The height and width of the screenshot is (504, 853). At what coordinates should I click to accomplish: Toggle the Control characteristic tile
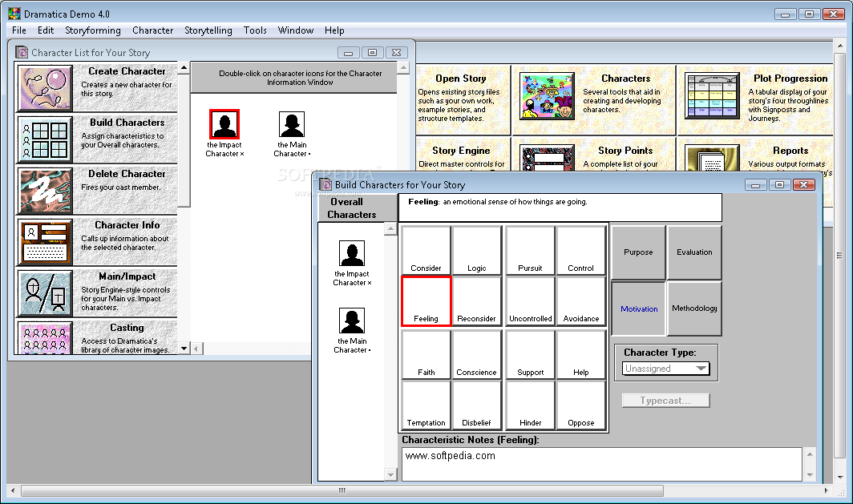click(581, 250)
